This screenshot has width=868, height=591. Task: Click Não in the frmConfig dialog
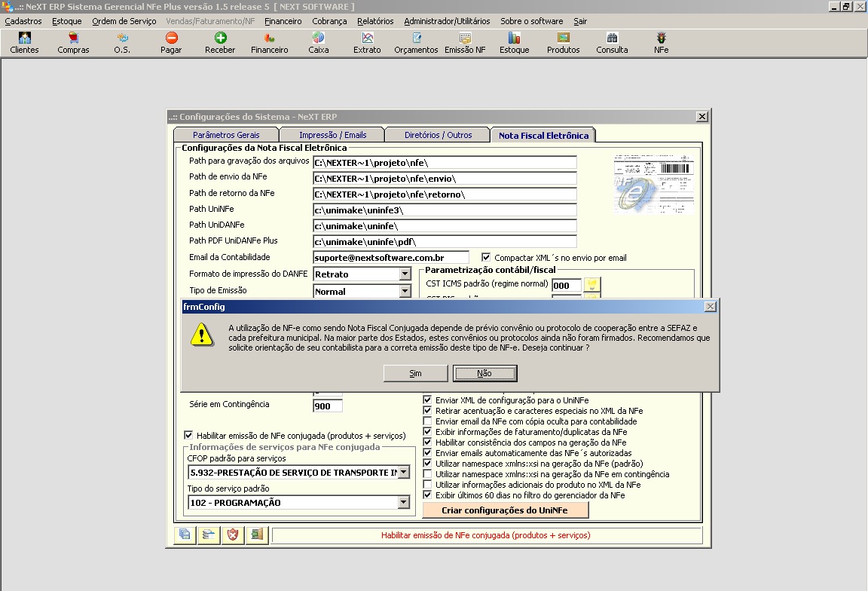pyautogui.click(x=484, y=372)
